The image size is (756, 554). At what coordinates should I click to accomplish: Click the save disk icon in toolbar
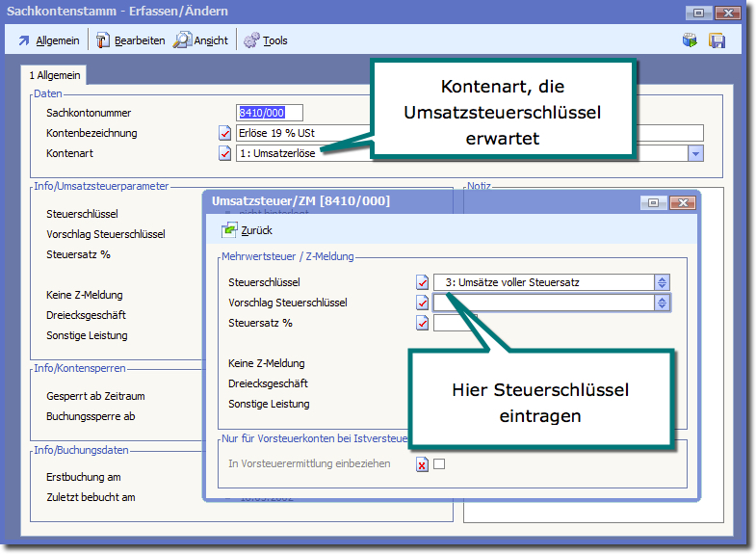tap(717, 40)
